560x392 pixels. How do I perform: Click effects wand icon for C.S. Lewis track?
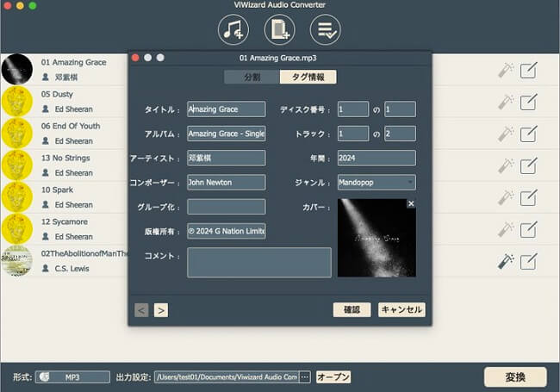[506, 261]
